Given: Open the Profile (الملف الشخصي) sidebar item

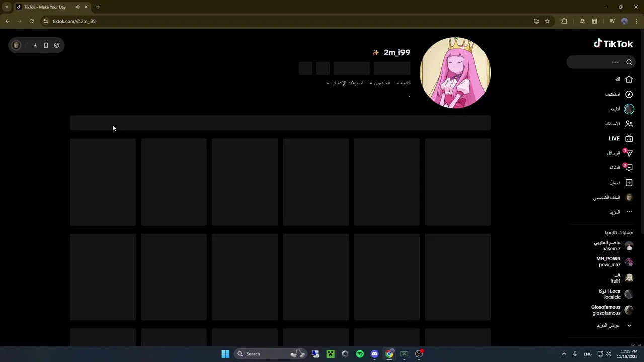Looking at the screenshot, I should pyautogui.click(x=613, y=198).
